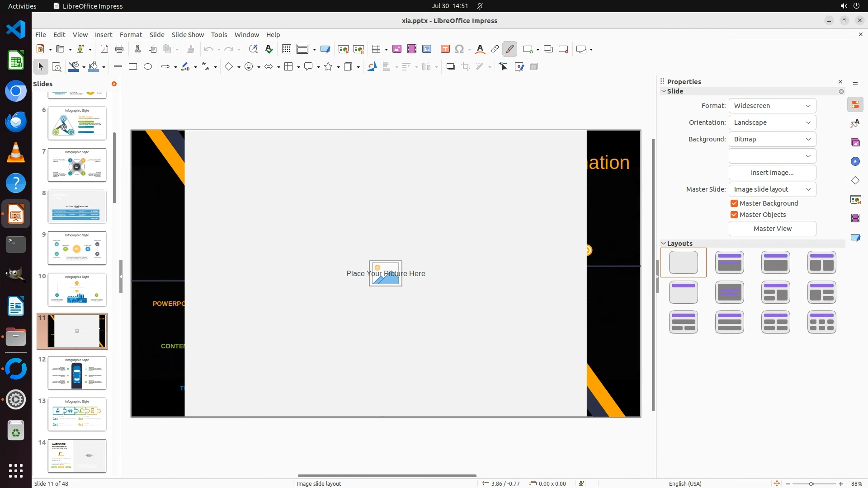Screen dimensions: 868x488
Task: Open the Format Widescreen dropdown
Action: tap(772, 106)
